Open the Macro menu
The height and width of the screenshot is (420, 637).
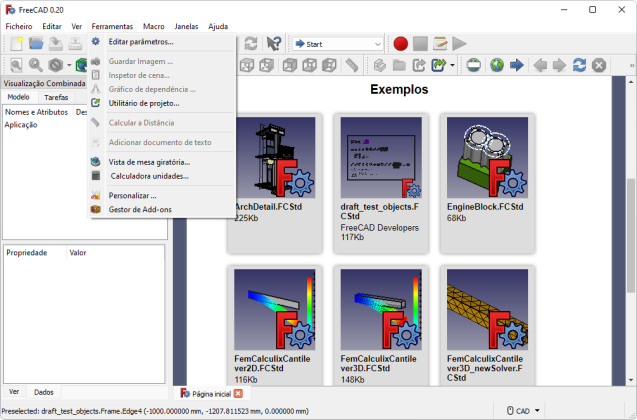pyautogui.click(x=154, y=26)
